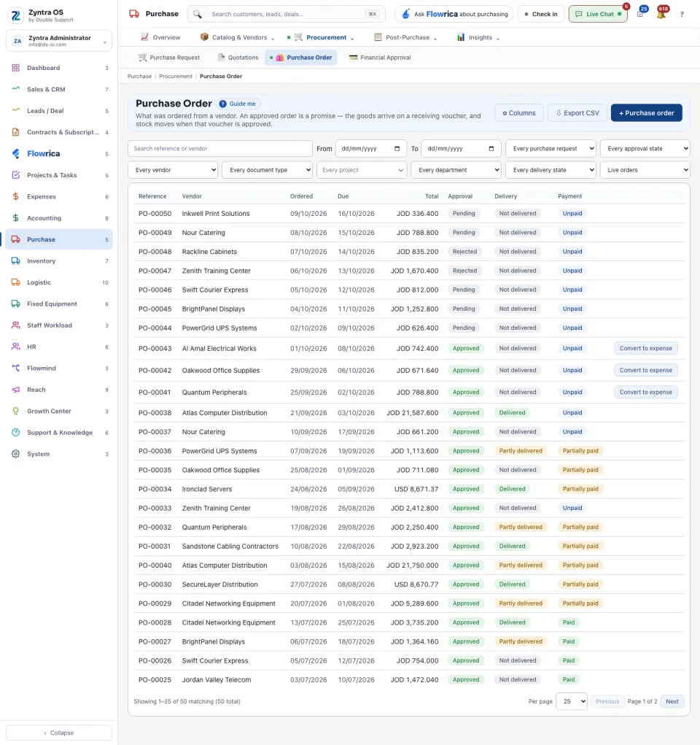The image size is (700, 745).
Task: Open the Every delivery state dropdown
Action: [x=551, y=170]
